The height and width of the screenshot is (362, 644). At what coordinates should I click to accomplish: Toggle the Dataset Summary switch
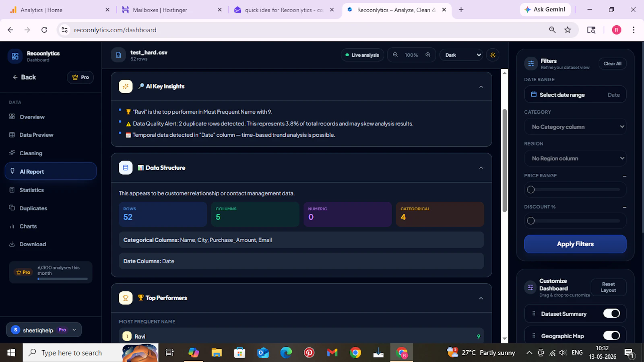pyautogui.click(x=611, y=313)
